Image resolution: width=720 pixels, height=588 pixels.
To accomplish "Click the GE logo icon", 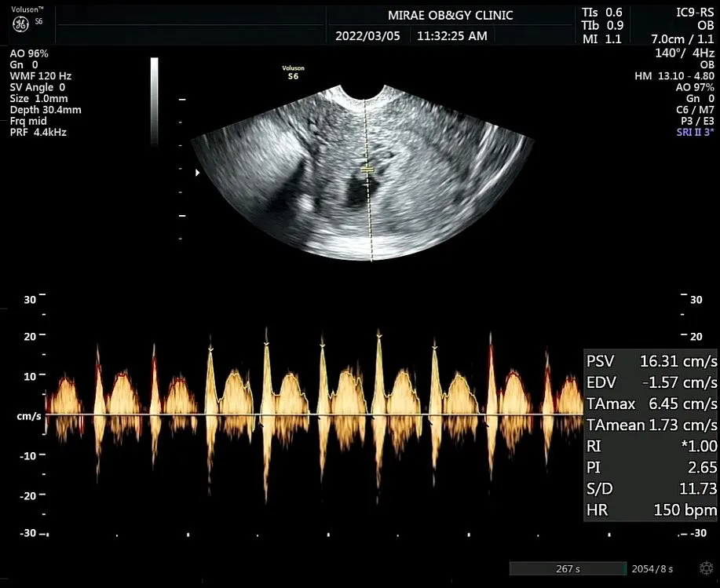I will click(x=20, y=24).
